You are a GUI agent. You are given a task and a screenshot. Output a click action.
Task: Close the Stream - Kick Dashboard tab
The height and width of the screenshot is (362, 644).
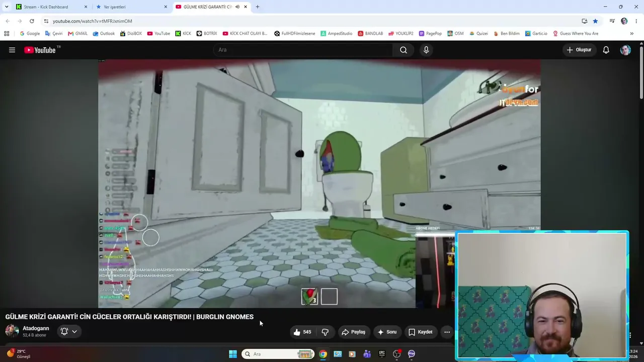coord(86,7)
